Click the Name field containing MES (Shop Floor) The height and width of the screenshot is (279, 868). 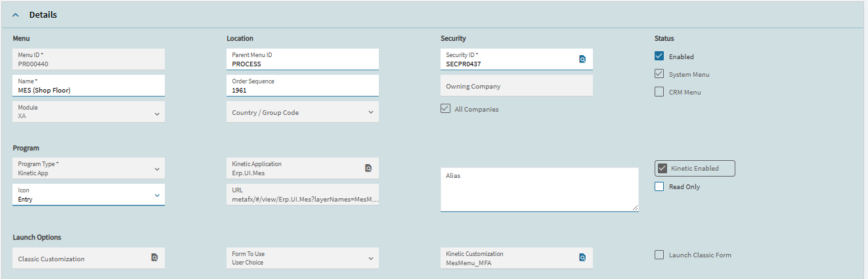pos(89,85)
